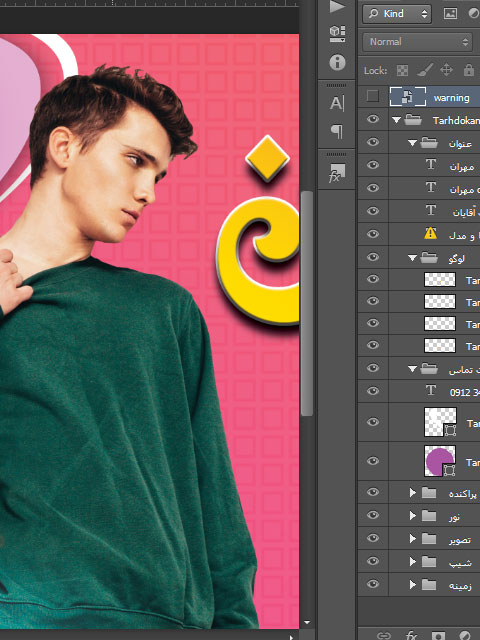The height and width of the screenshot is (640, 480).
Task: Click folder icon of the شیپ group
Action: click(429, 562)
